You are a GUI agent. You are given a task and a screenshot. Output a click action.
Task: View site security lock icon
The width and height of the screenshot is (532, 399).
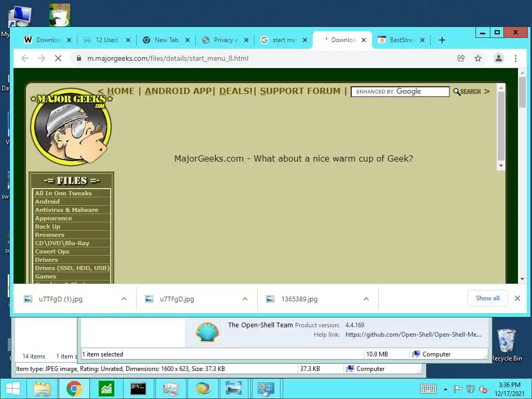click(x=79, y=58)
